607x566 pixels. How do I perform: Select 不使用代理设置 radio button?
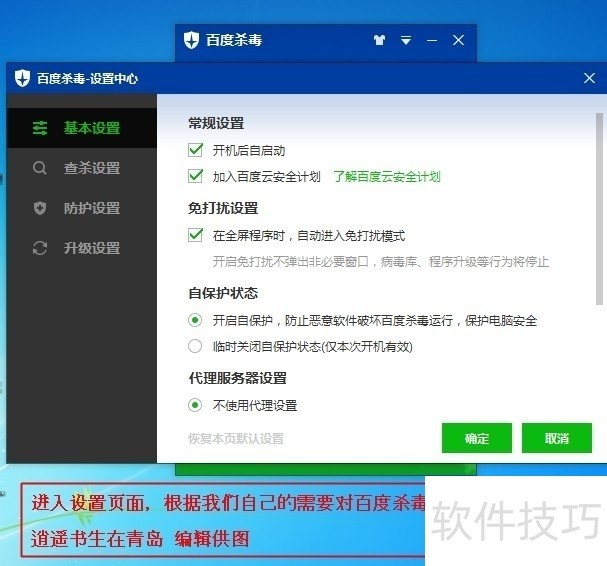click(x=195, y=405)
